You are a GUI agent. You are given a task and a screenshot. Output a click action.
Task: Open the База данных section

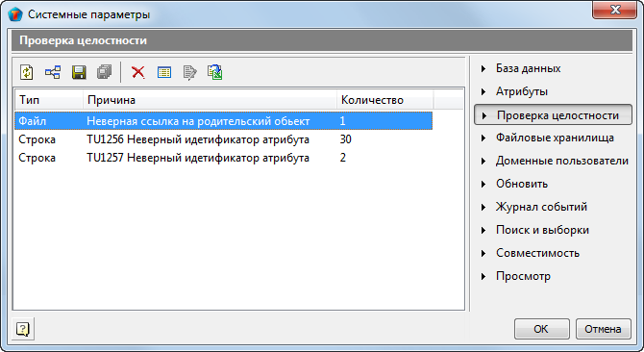tap(529, 68)
